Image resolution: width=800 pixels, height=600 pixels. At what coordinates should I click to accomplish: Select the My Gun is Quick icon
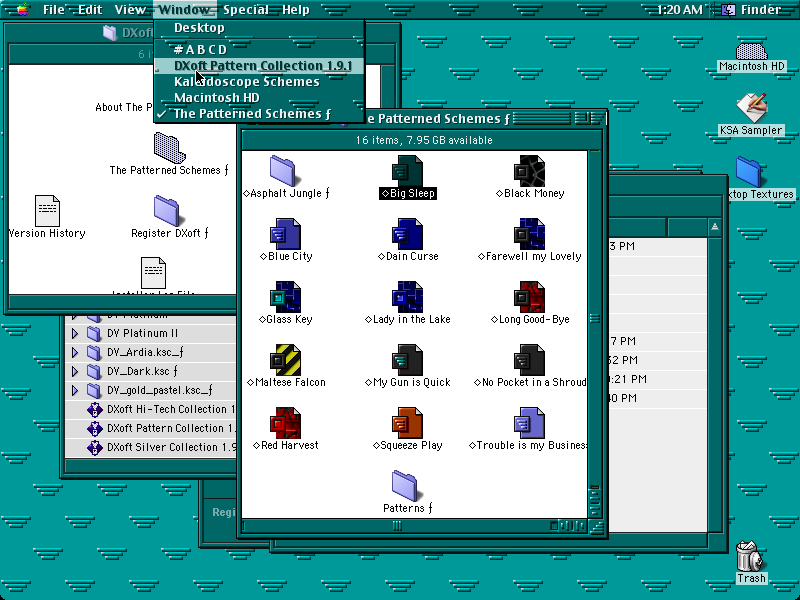coord(407,360)
